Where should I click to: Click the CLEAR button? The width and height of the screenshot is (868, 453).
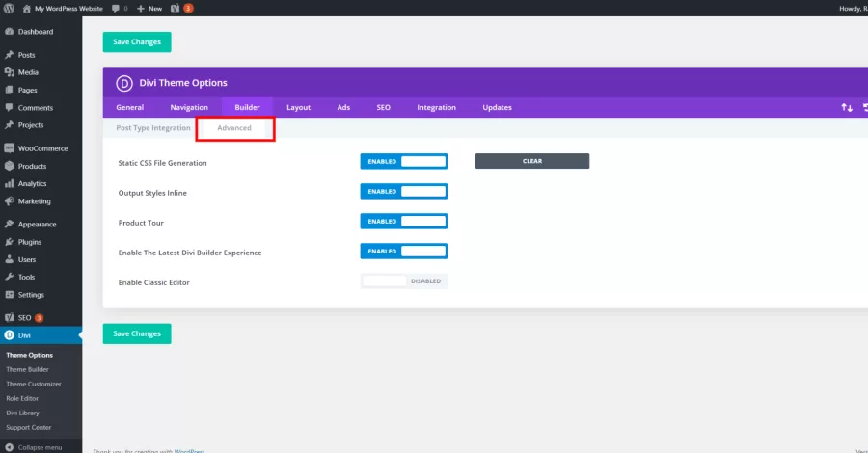tap(532, 161)
